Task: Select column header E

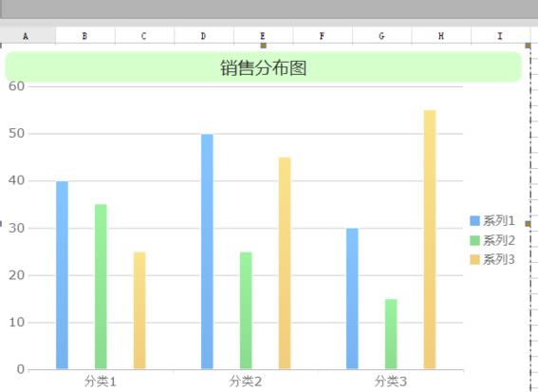Action: pos(263,36)
